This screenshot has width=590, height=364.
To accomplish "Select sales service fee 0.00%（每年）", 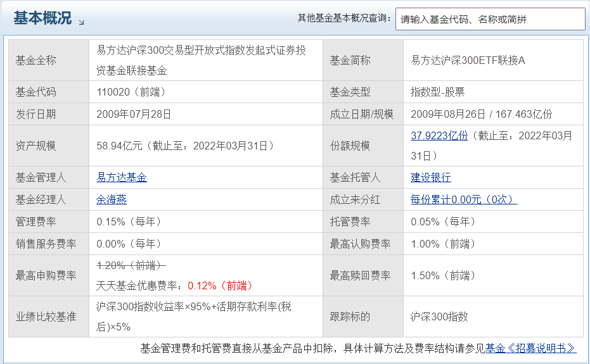I will (x=129, y=244).
